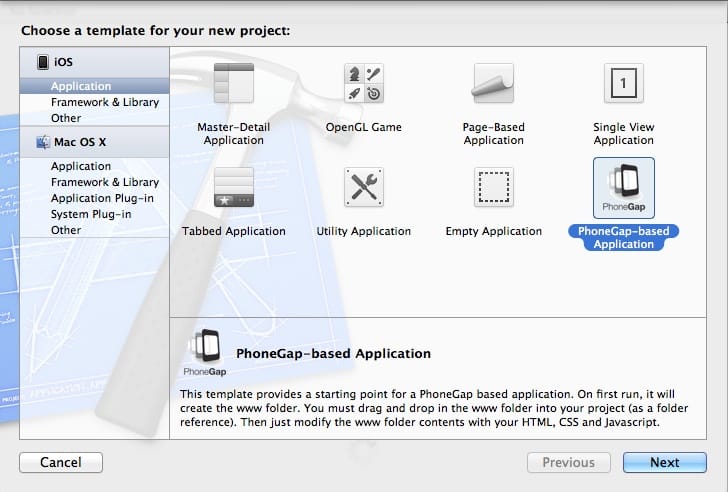Select Other under iOS section
The image size is (728, 492).
coord(94,118)
